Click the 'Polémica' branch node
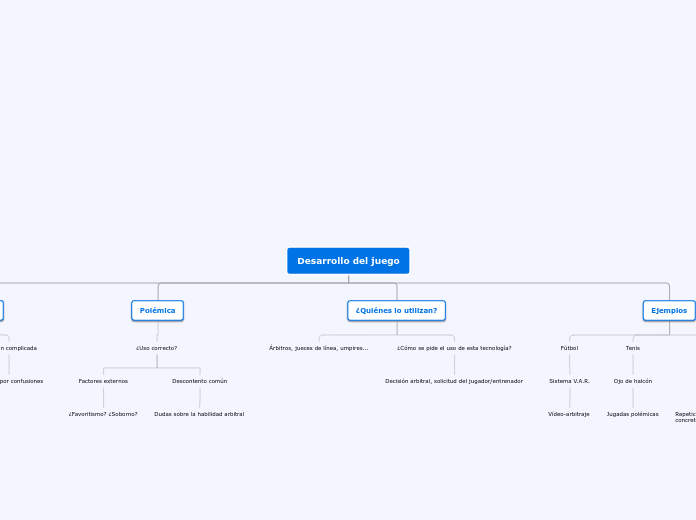 (x=158, y=310)
